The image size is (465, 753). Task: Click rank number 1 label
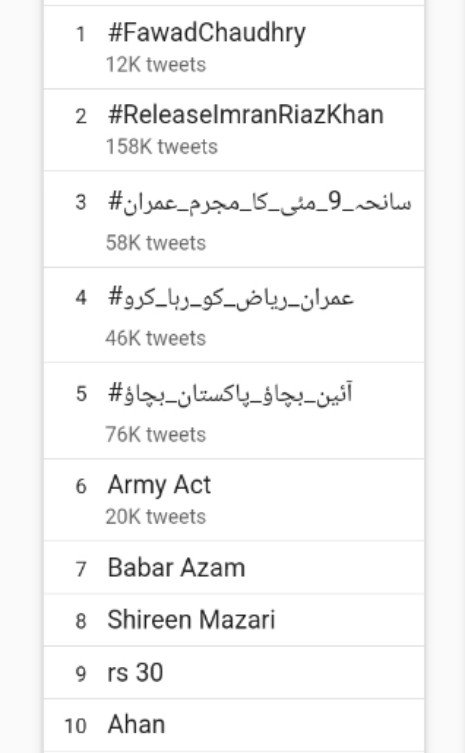click(81, 35)
